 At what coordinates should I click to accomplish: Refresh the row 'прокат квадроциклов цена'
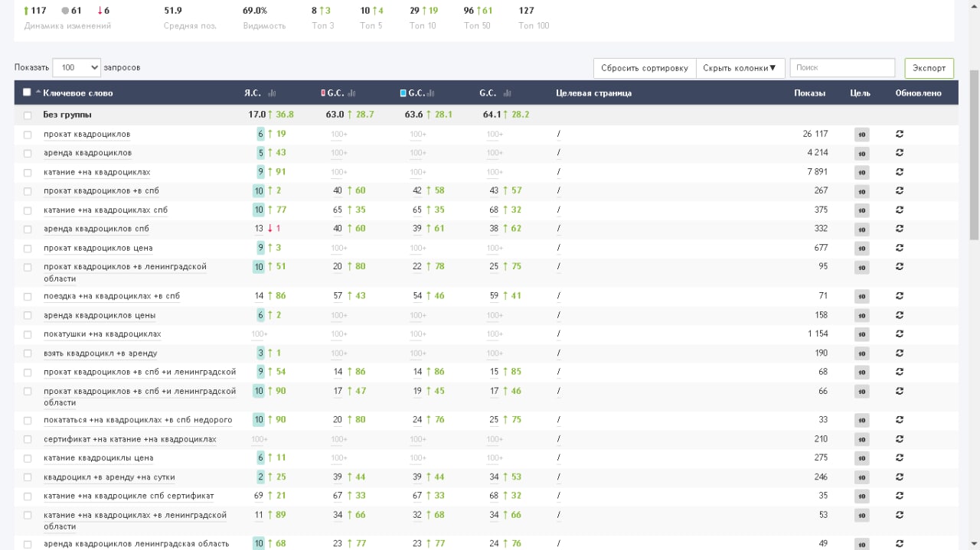tap(900, 248)
